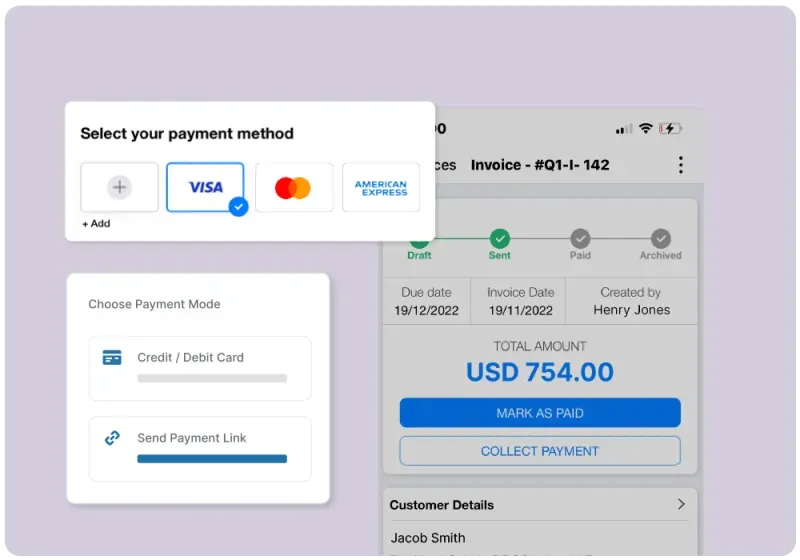Open the three-dot invoice menu

(681, 165)
